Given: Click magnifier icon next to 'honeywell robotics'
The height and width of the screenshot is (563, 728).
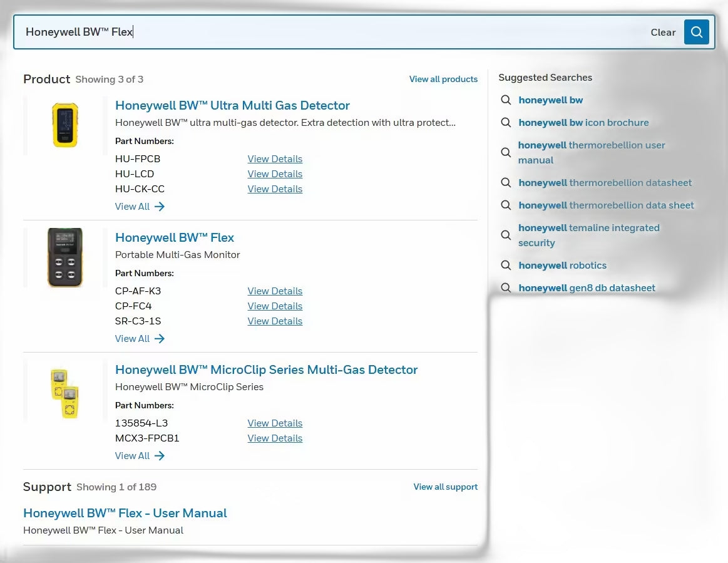Looking at the screenshot, I should (x=506, y=266).
